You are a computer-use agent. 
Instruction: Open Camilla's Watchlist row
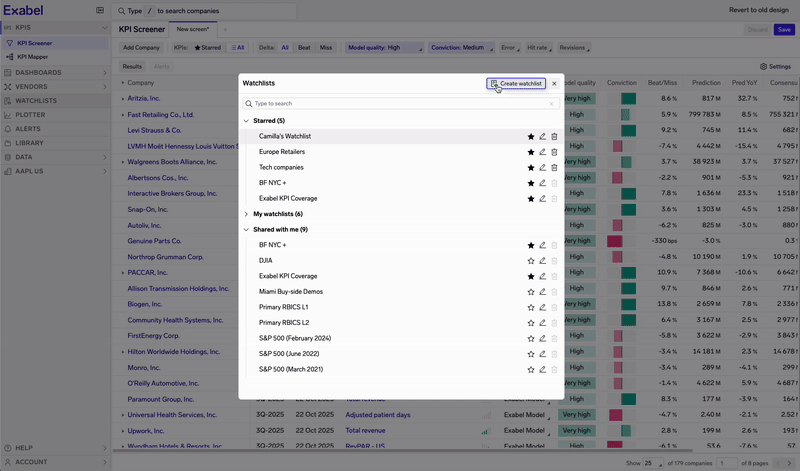401,136
